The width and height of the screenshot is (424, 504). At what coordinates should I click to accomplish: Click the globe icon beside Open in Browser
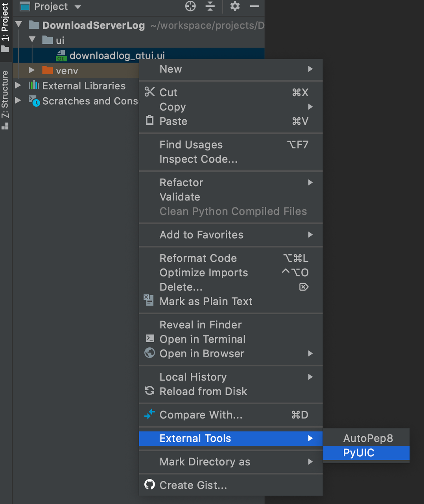(150, 353)
